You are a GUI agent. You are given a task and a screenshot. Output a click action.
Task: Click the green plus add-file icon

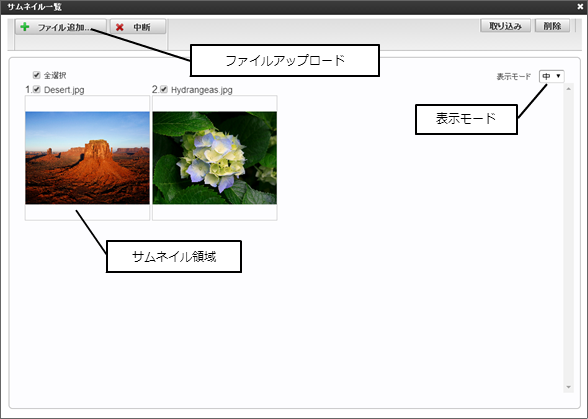click(x=25, y=27)
